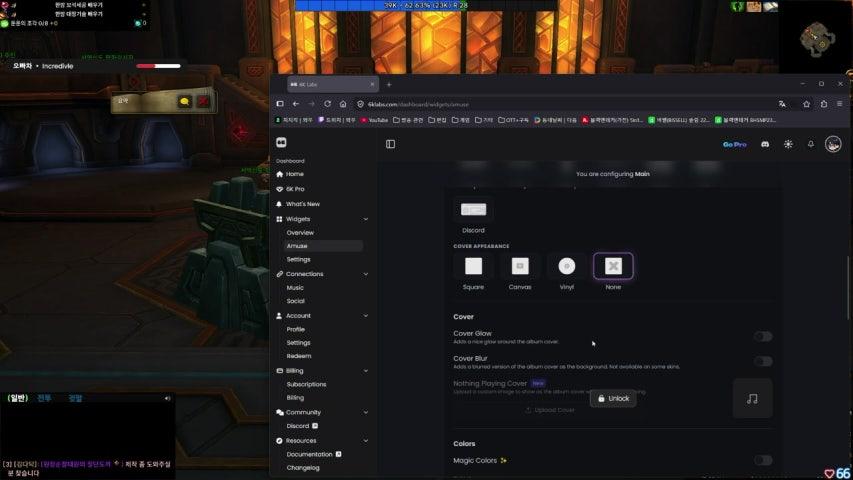Reload the page in the browser
This screenshot has width=853, height=480.
point(327,104)
